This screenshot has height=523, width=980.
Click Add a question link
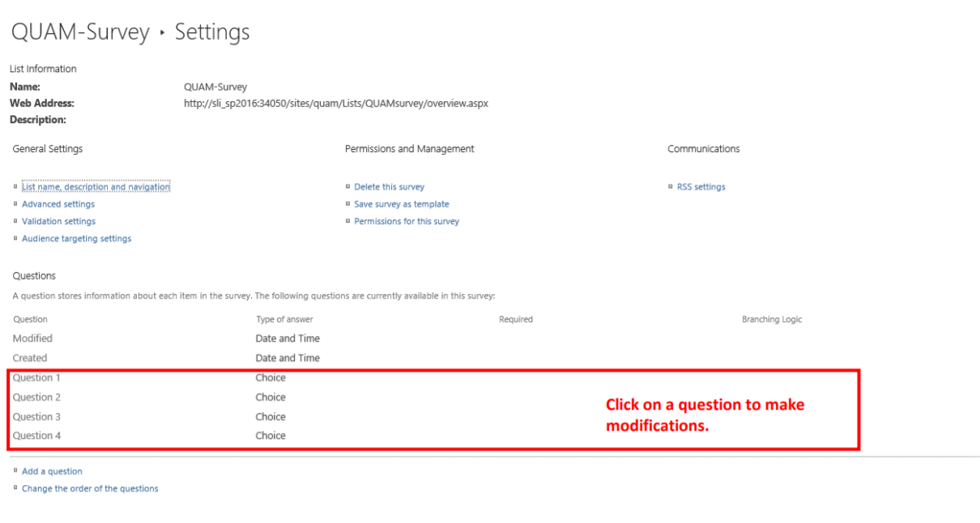pyautogui.click(x=52, y=471)
